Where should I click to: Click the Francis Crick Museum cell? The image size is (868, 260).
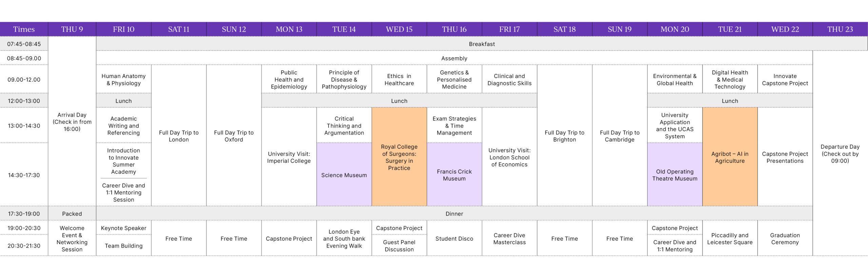[x=454, y=175]
